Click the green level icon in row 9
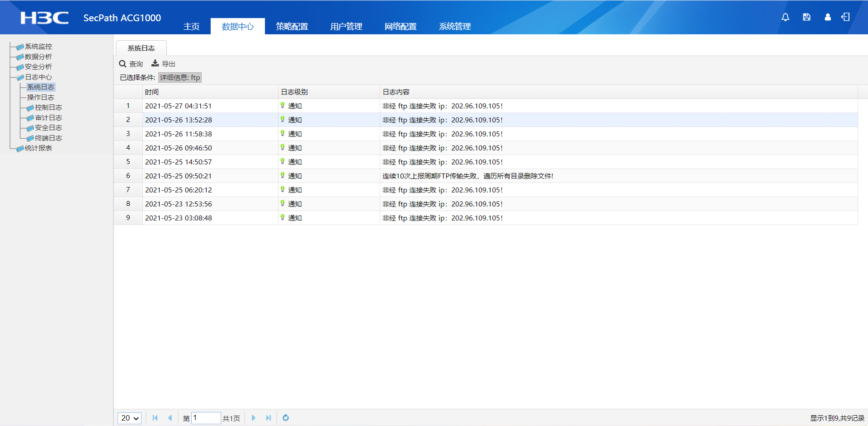The width and height of the screenshot is (868, 426). [283, 217]
